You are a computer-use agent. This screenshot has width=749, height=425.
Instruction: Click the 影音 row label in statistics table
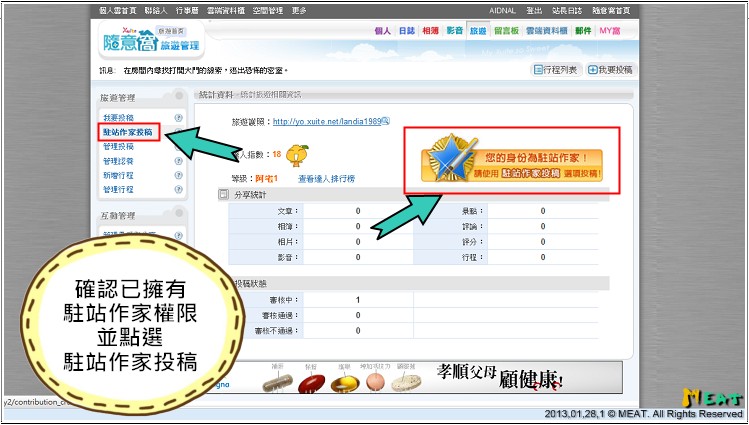(288, 257)
